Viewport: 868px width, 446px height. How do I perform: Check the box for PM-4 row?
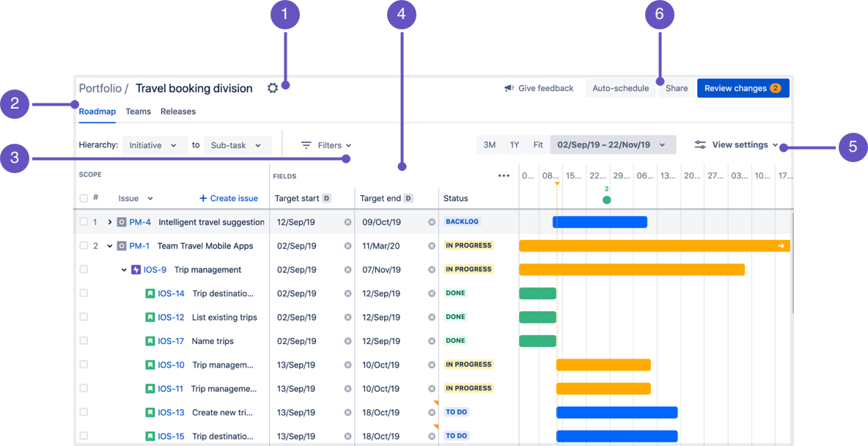(x=84, y=222)
